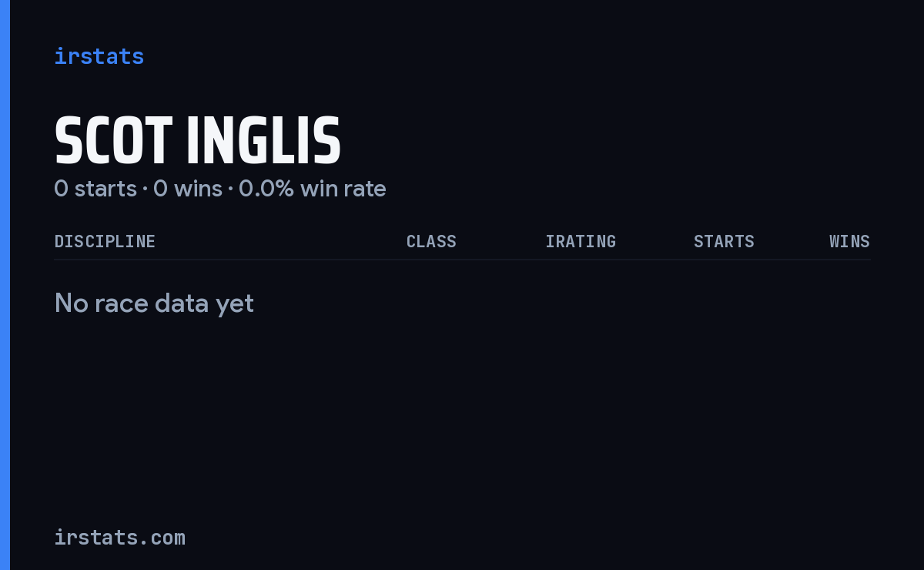Select the SCOT INGLIS driver name heading
Image resolution: width=924 pixels, height=570 pixels.
point(198,141)
